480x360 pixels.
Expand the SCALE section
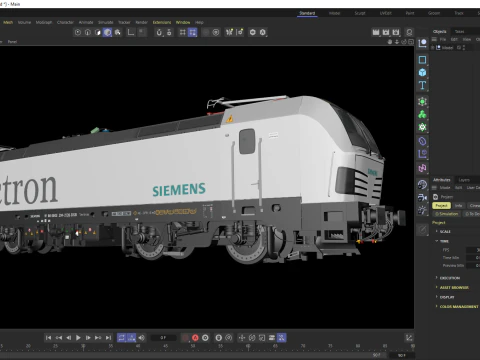(444, 231)
